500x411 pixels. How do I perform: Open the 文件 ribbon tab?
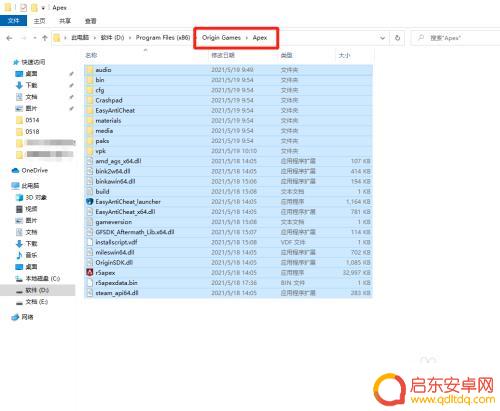13,21
